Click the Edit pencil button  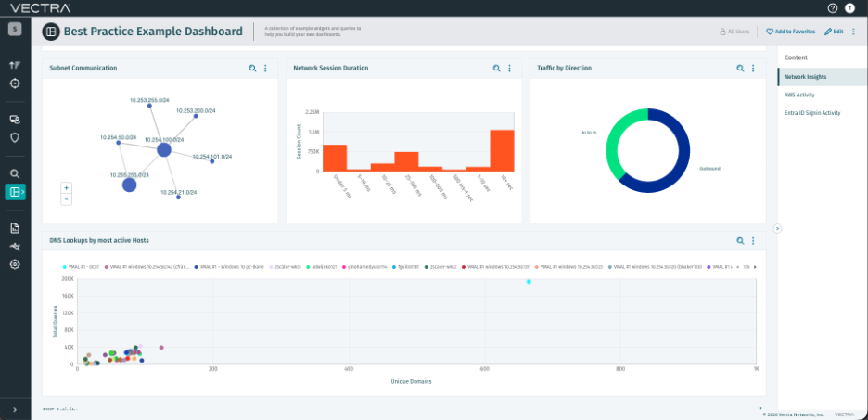point(834,32)
